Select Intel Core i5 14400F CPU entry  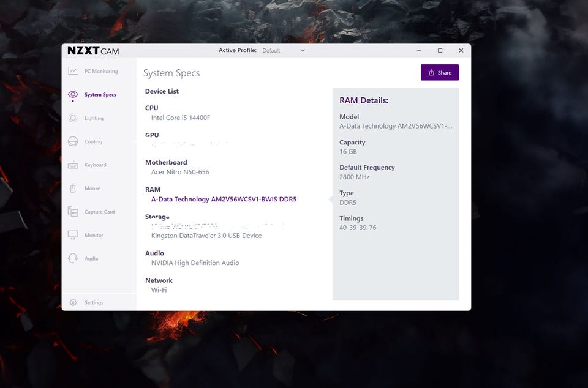(180, 118)
